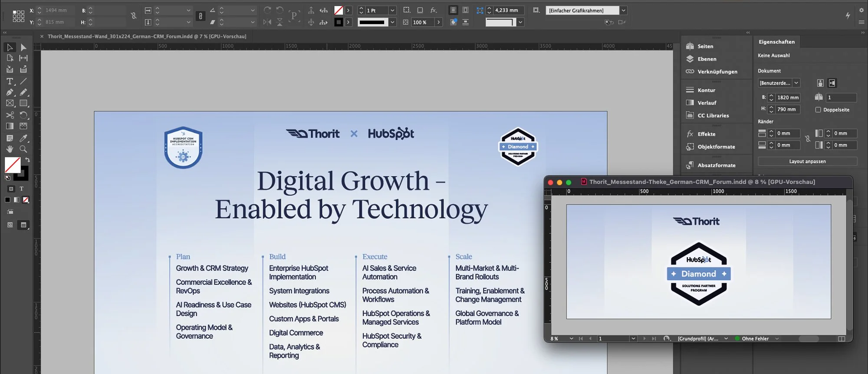This screenshot has width=868, height=374.
Task: Select the Line tool
Action: pos(23,81)
